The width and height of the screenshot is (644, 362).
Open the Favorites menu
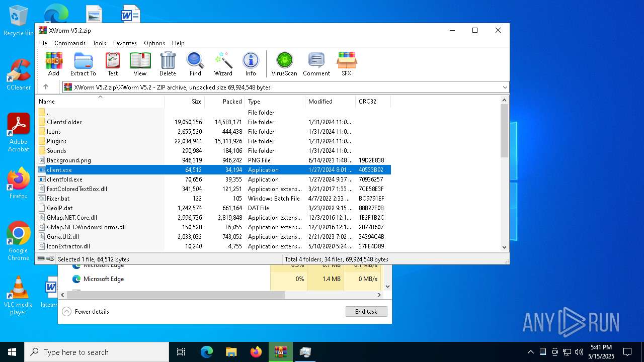[x=125, y=43]
